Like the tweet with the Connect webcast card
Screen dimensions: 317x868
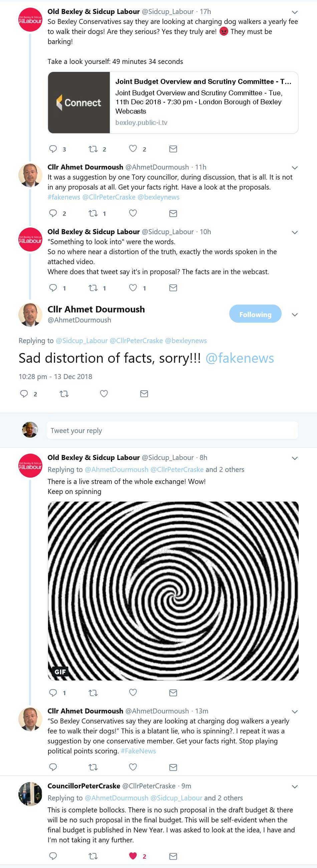coord(133,149)
